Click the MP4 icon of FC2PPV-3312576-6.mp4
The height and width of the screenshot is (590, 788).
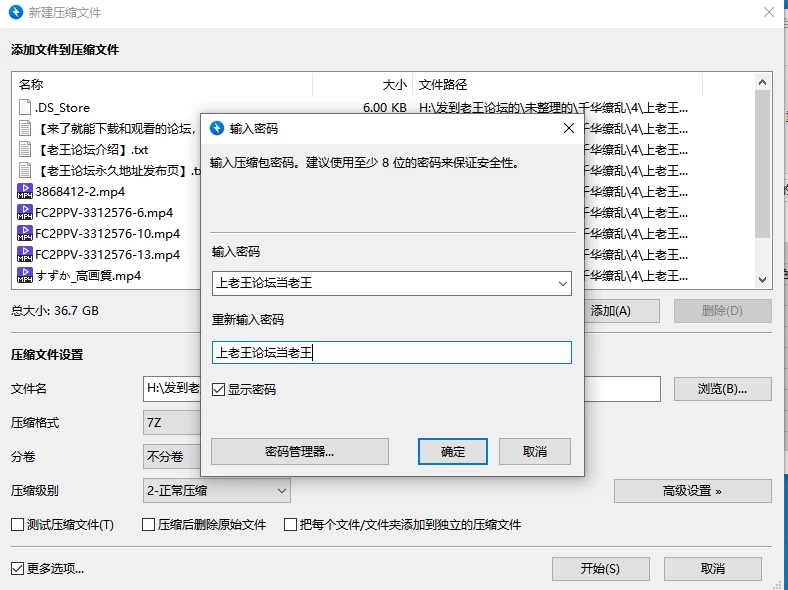[25, 213]
